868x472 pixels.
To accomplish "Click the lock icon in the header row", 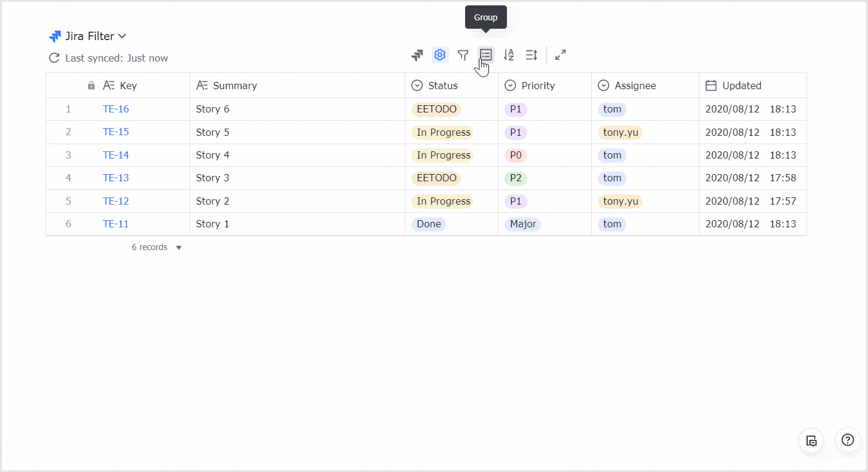I will (91, 86).
